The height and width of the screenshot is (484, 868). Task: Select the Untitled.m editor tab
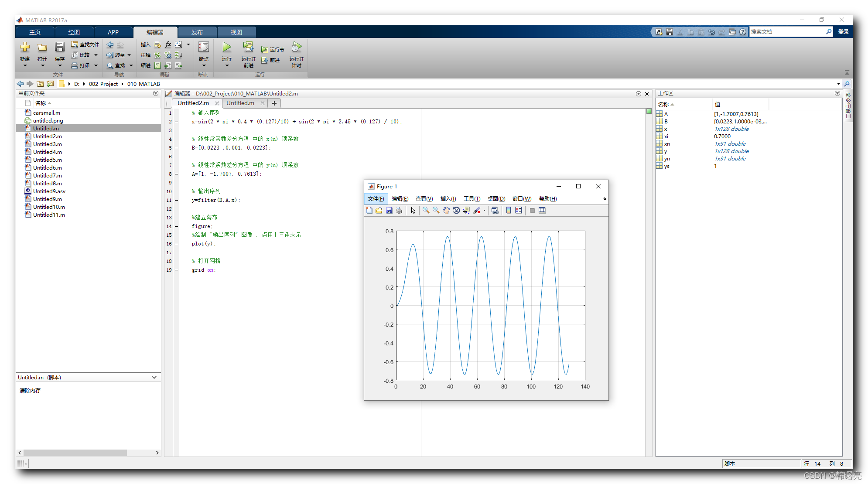click(240, 103)
